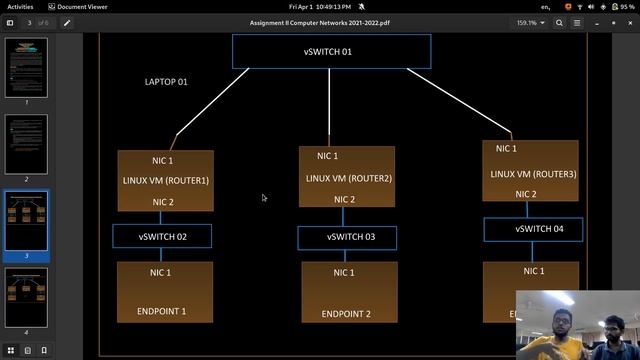Open the en keyboard layout indicator
Image resolution: width=640 pixels, height=360 pixels.
545,7
